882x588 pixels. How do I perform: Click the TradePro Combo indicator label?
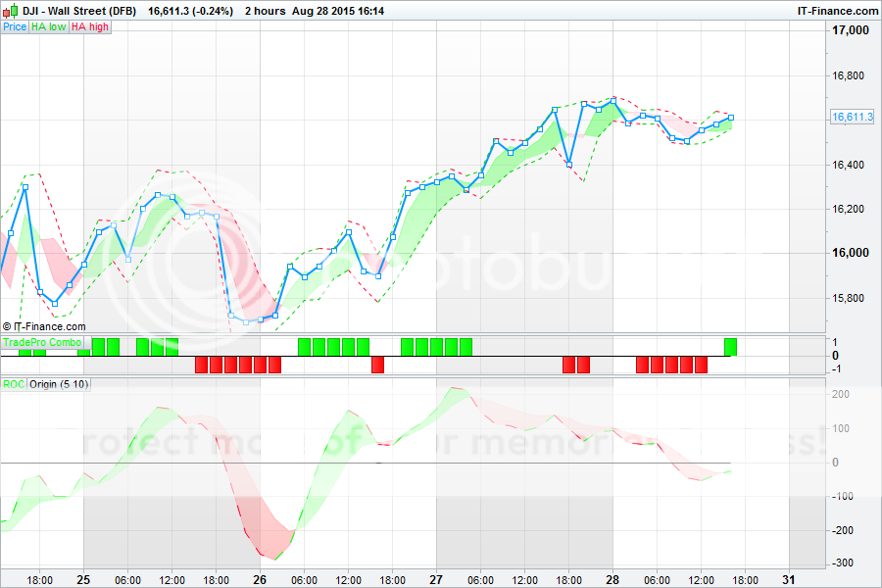click(42, 342)
